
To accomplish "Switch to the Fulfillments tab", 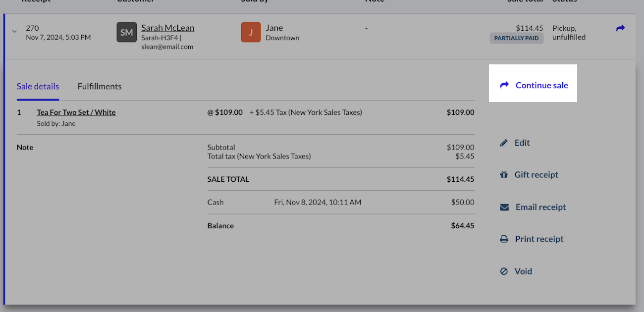I will click(100, 86).
